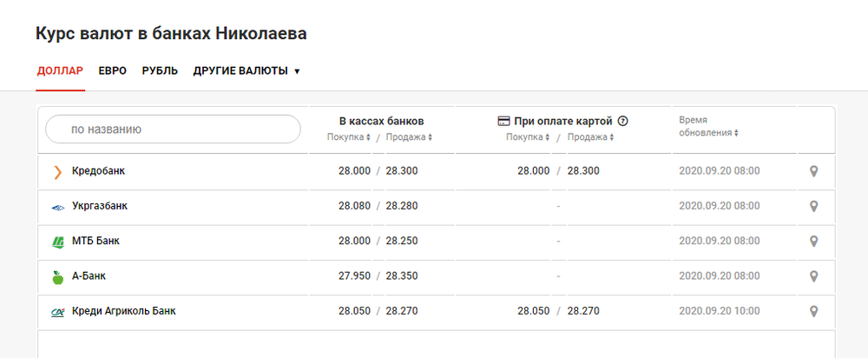This screenshot has height=358, width=868.
Task: Click the Кредобанк orange chevron logo
Action: click(57, 172)
